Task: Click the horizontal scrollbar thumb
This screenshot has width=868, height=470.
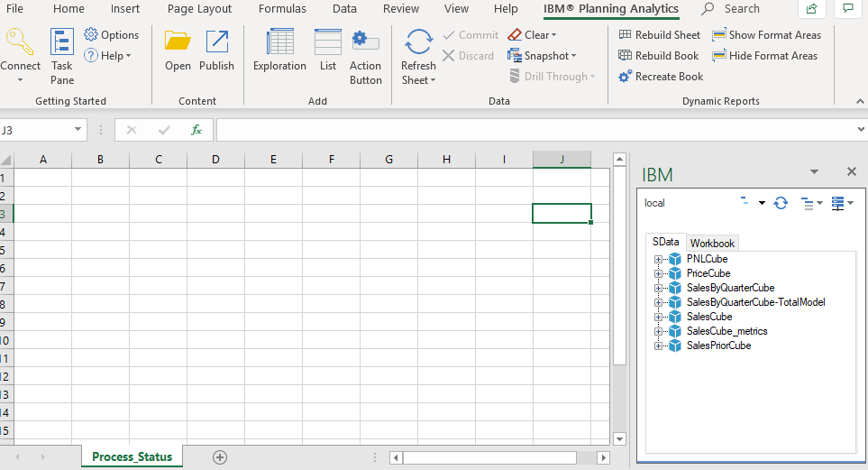Action: point(490,457)
